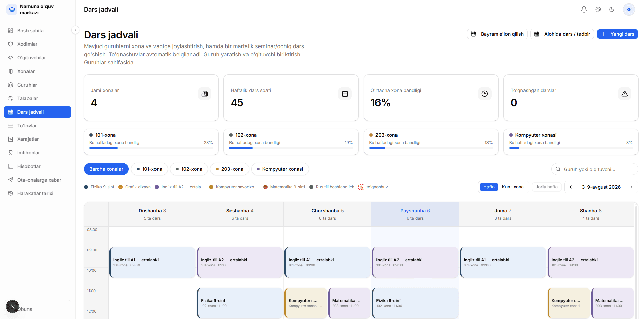
Task: Filter by Kompyuter xonasi chip
Action: [x=280, y=169]
